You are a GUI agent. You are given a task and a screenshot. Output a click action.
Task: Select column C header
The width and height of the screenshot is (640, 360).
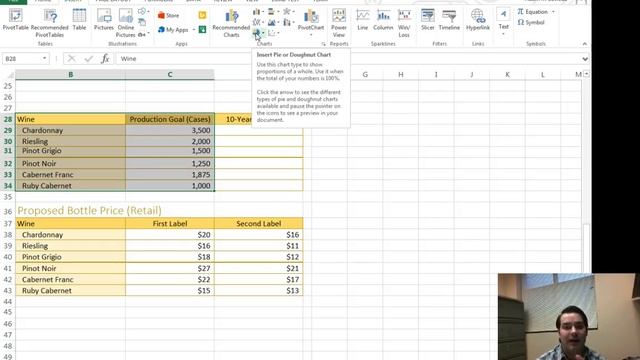pos(170,74)
